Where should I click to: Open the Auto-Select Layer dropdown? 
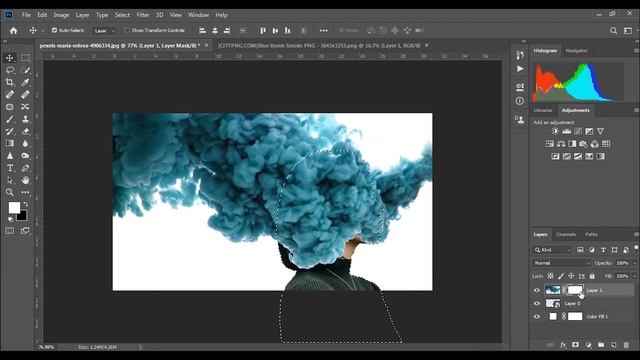pos(104,31)
